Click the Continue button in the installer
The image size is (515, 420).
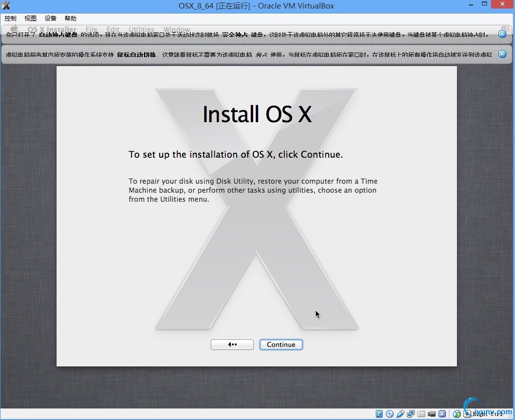(281, 344)
